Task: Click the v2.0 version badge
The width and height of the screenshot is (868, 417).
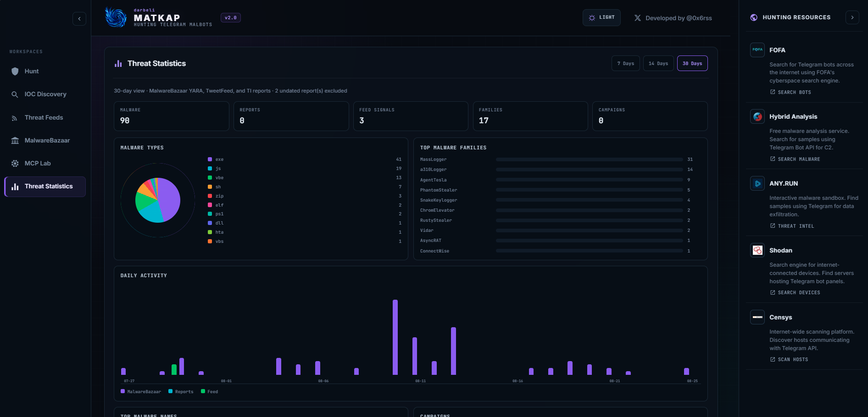Action: pyautogui.click(x=231, y=18)
